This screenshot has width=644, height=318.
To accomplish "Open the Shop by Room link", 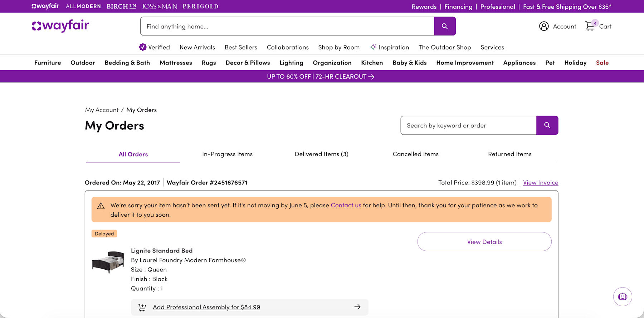I will (x=339, y=47).
